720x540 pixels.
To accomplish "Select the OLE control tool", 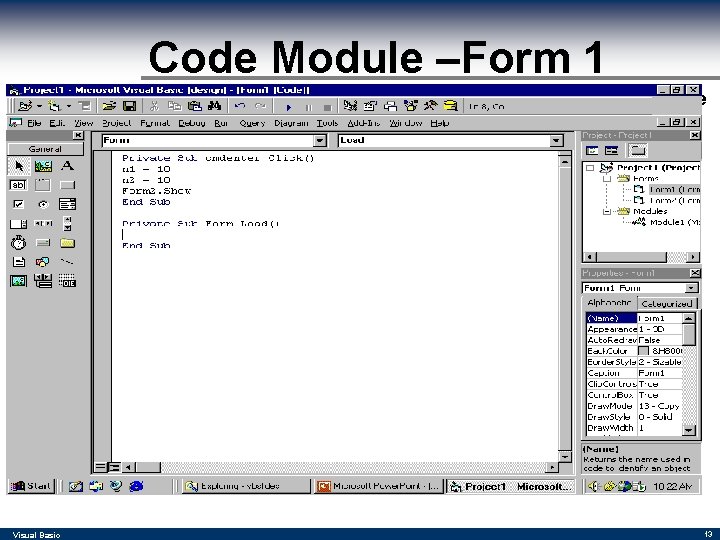I will coord(67,281).
